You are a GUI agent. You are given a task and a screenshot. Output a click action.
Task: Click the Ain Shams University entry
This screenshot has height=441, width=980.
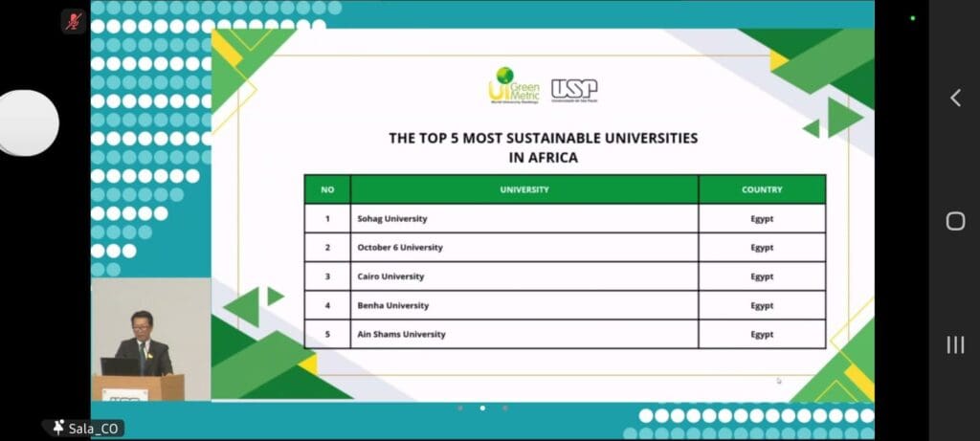tap(401, 334)
